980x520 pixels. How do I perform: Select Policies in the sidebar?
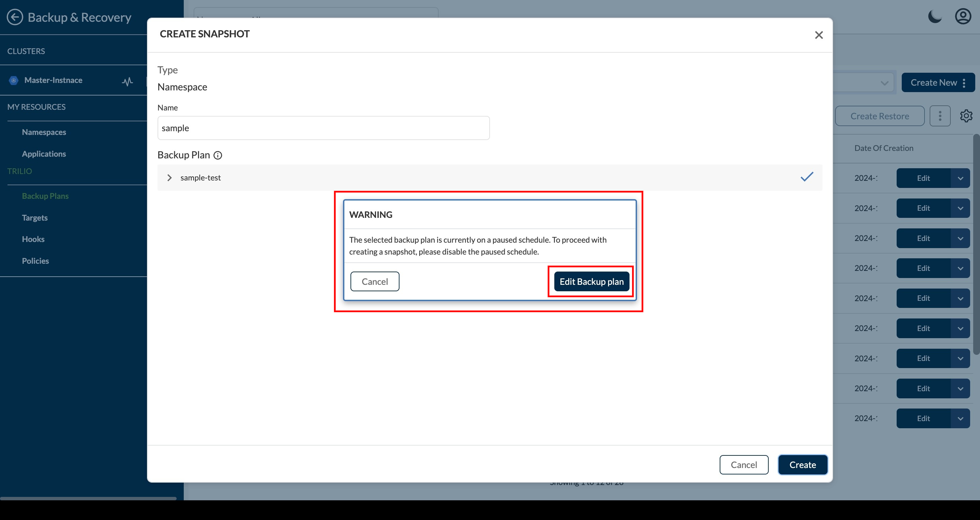point(35,261)
